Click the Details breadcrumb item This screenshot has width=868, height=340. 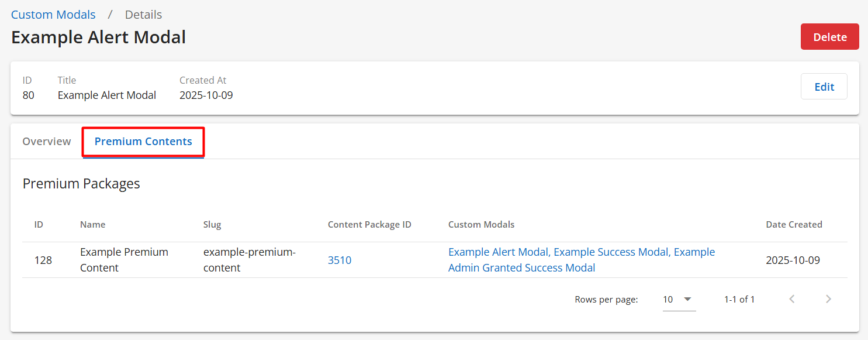pyautogui.click(x=143, y=15)
